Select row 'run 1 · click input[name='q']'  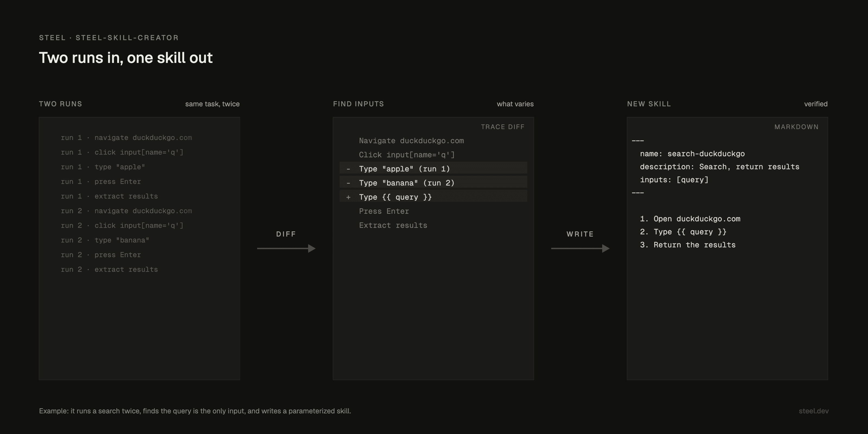click(x=122, y=152)
